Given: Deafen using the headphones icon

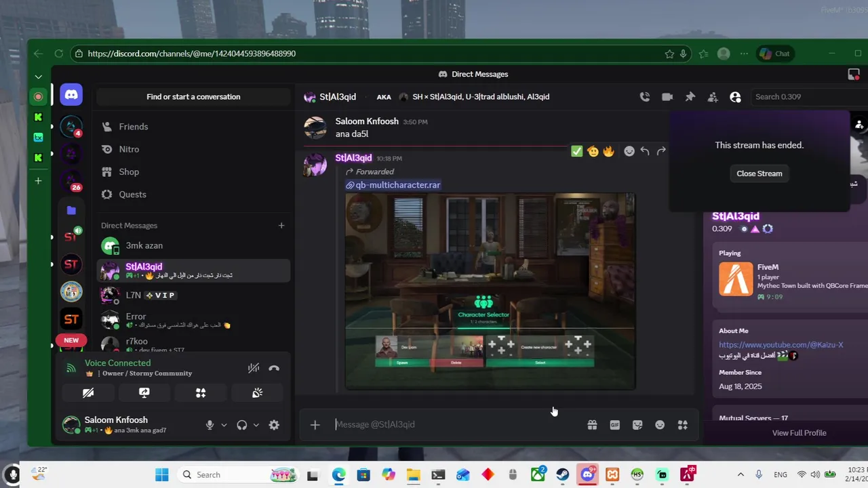Looking at the screenshot, I should pos(241,425).
